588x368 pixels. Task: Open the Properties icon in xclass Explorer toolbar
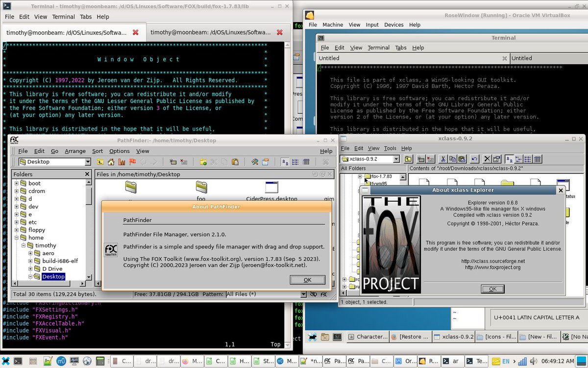pyautogui.click(x=496, y=159)
